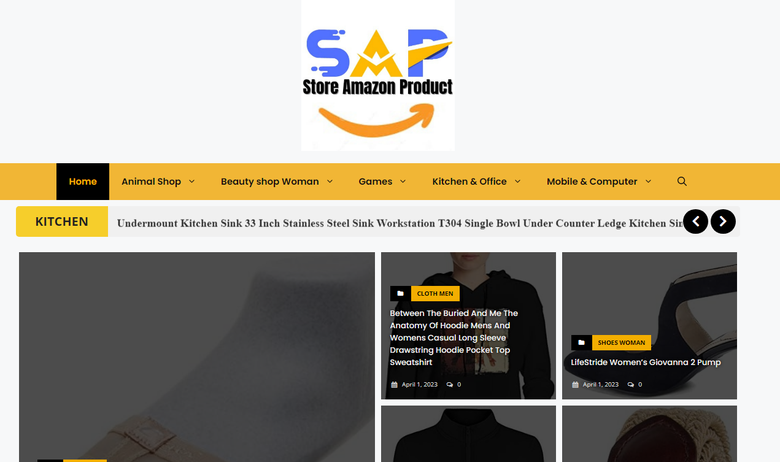Viewport: 780px width, 462px height.
Task: Open the Games menu item
Action: point(376,182)
